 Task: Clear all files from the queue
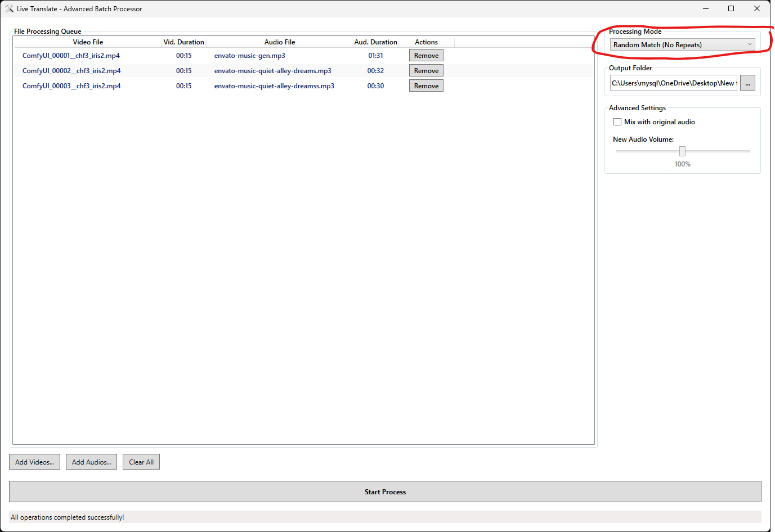pos(141,462)
